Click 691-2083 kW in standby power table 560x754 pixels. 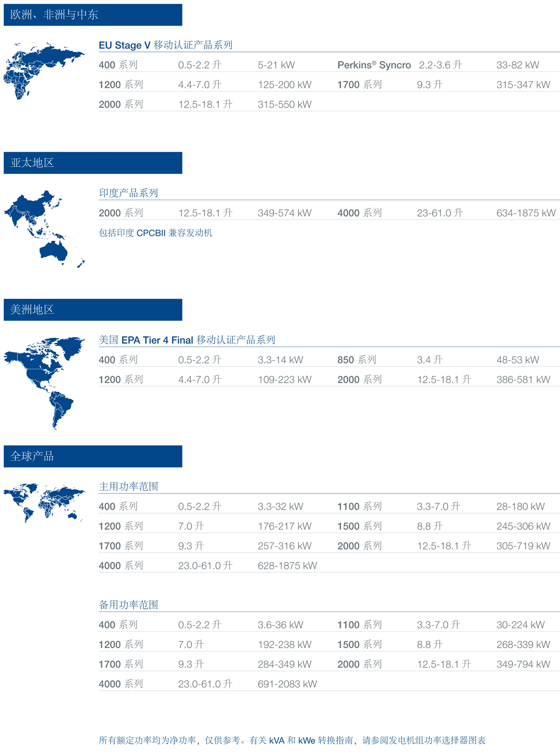pyautogui.click(x=287, y=684)
